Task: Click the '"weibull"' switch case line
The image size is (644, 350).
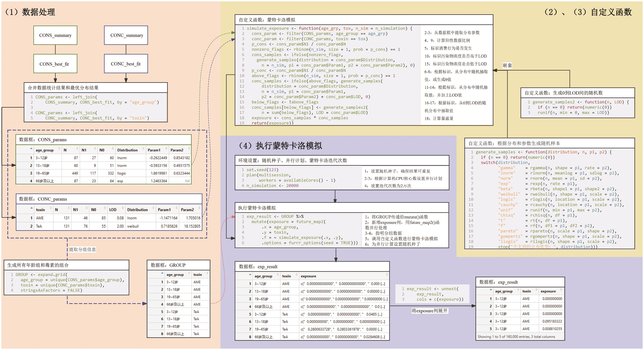Action: tap(558, 194)
